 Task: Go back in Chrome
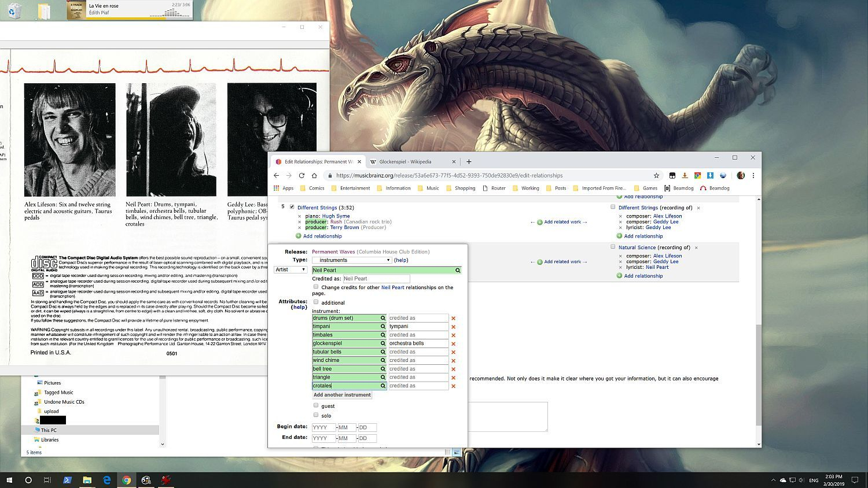(x=276, y=175)
